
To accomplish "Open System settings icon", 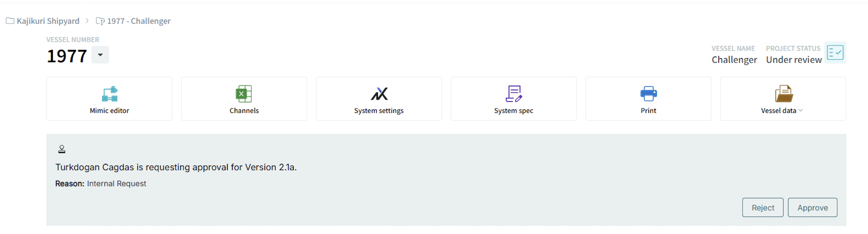I will click(379, 94).
